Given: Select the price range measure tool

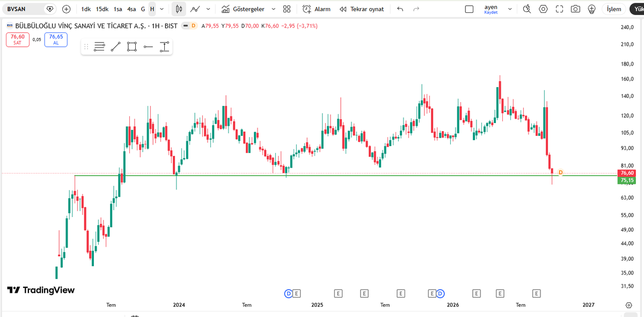Looking at the screenshot, I should (x=165, y=47).
